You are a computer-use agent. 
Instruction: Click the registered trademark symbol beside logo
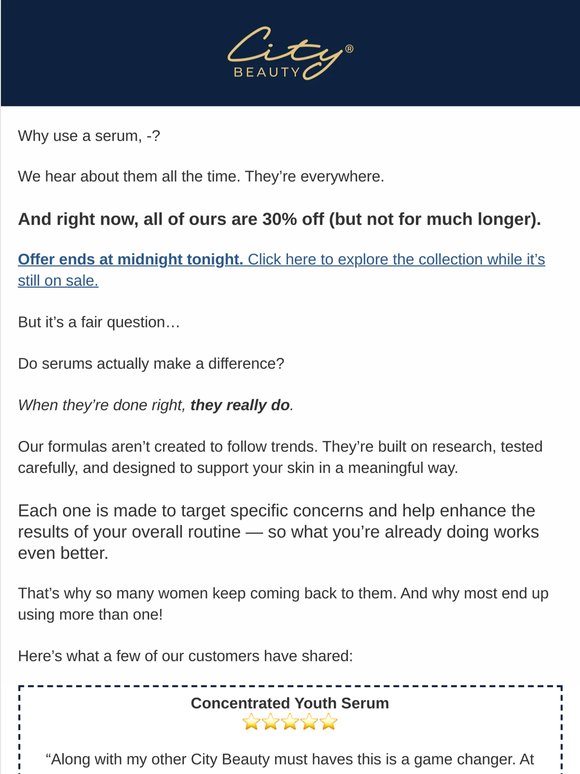349,48
